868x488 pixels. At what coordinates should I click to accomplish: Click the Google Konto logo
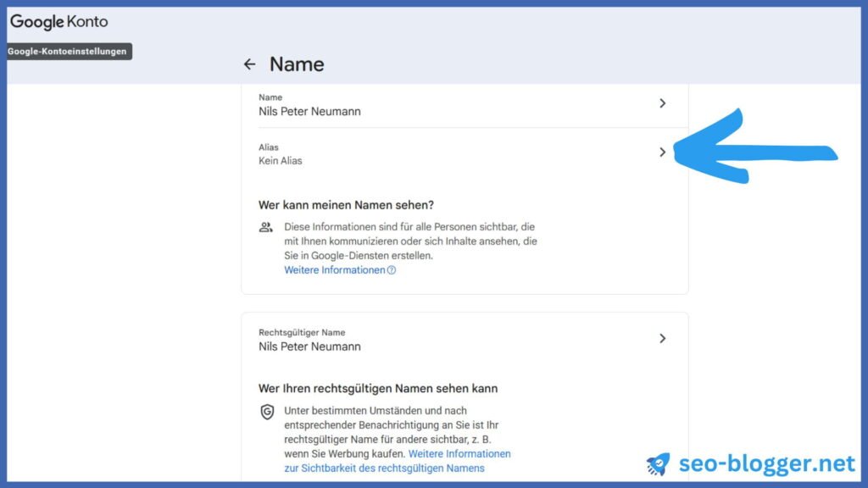[x=59, y=21]
